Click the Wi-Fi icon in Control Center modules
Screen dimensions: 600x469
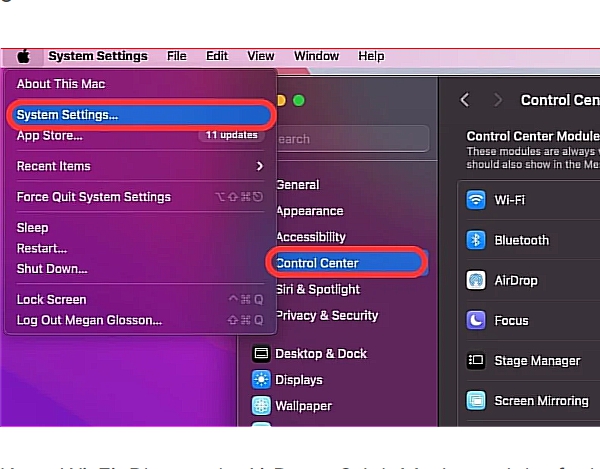click(x=476, y=200)
